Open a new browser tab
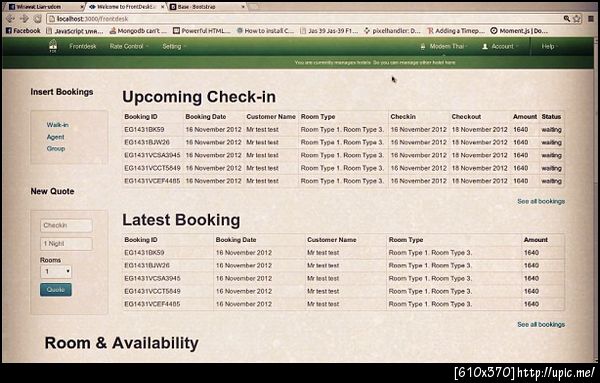 pos(254,7)
